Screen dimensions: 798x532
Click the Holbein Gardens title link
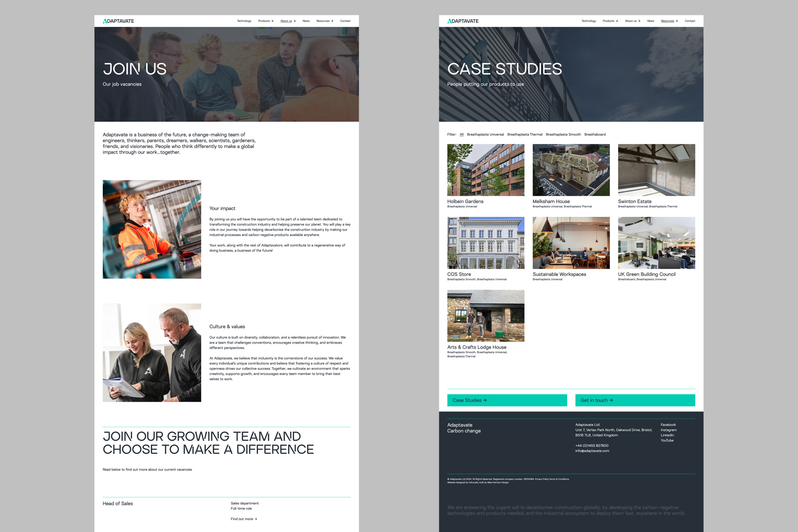click(x=465, y=201)
